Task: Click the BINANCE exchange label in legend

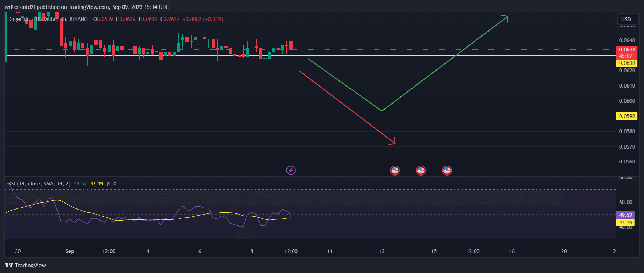Action: [x=80, y=19]
